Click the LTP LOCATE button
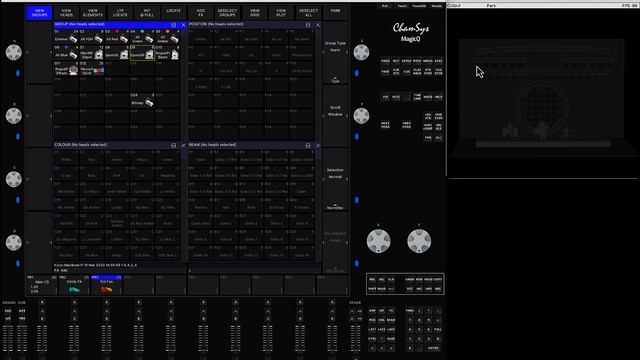Viewport: 640px width, 360px height. pos(120,13)
